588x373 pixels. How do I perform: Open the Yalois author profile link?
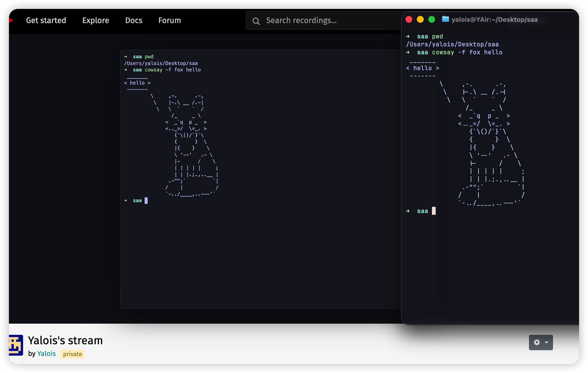pyautogui.click(x=46, y=354)
